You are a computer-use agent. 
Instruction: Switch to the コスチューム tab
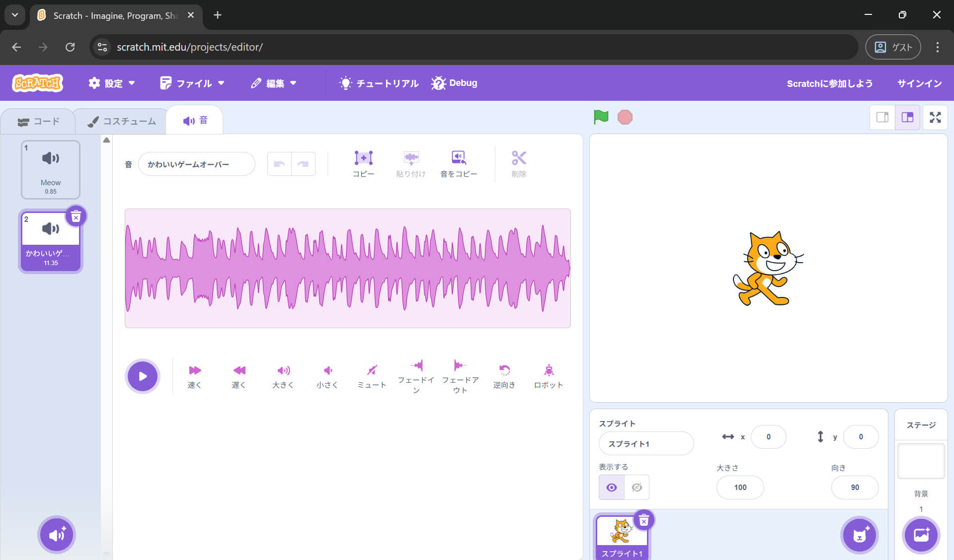121,120
